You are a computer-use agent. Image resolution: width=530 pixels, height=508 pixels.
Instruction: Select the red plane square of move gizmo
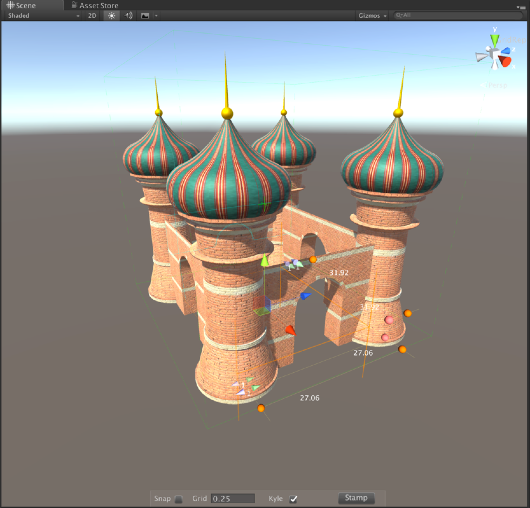259,302
